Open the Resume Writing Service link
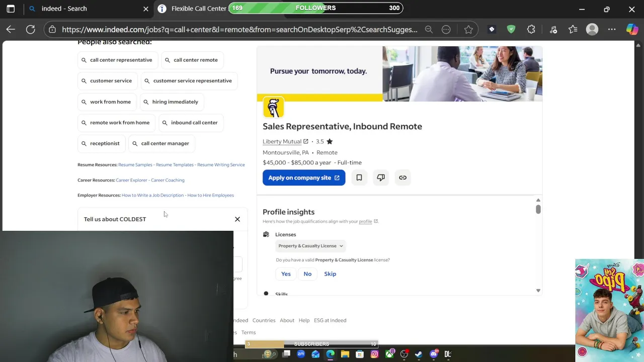644x362 pixels. pos(221,165)
